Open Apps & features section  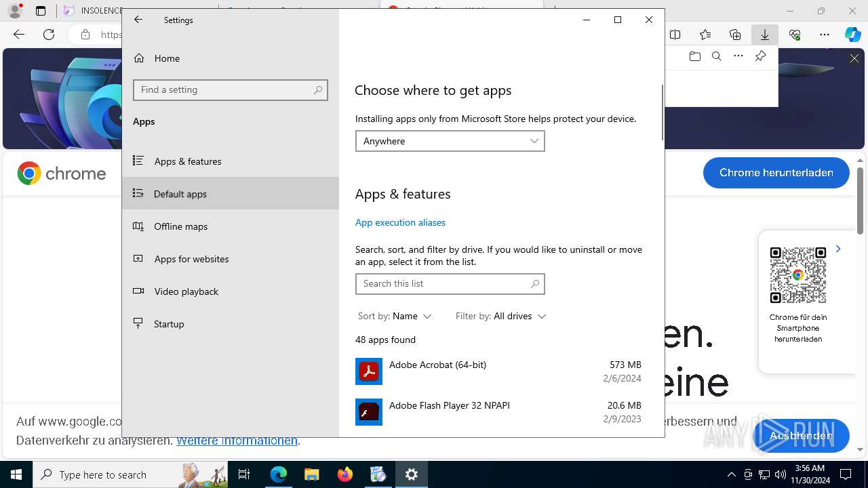[x=231, y=161]
